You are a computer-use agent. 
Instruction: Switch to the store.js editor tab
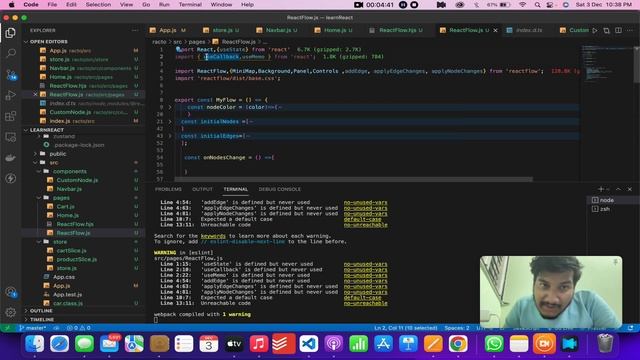[222, 30]
